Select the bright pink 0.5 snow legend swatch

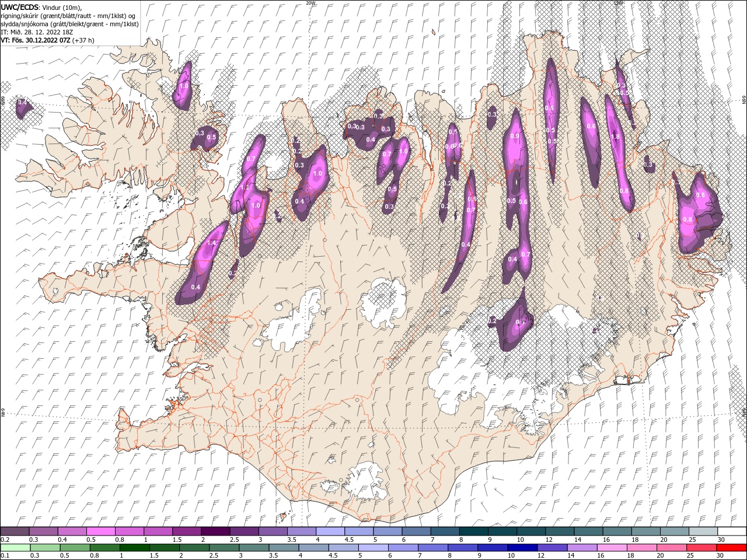(100, 531)
